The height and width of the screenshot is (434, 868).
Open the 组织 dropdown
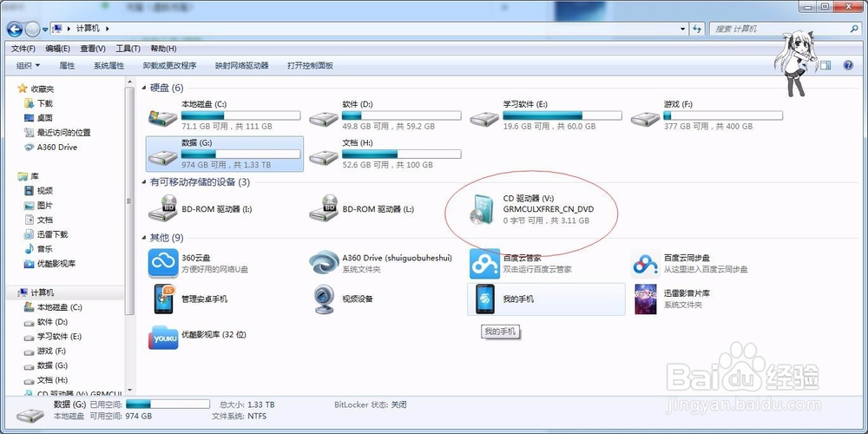(29, 65)
